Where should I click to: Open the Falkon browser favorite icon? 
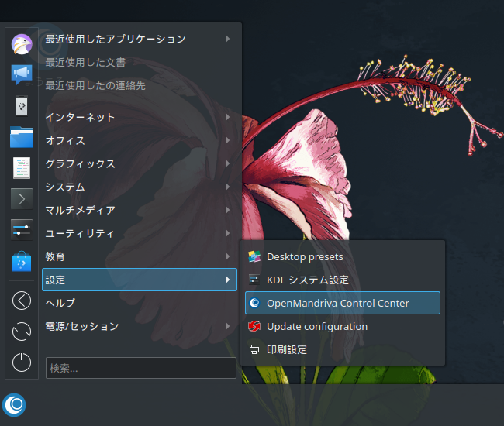(22, 44)
